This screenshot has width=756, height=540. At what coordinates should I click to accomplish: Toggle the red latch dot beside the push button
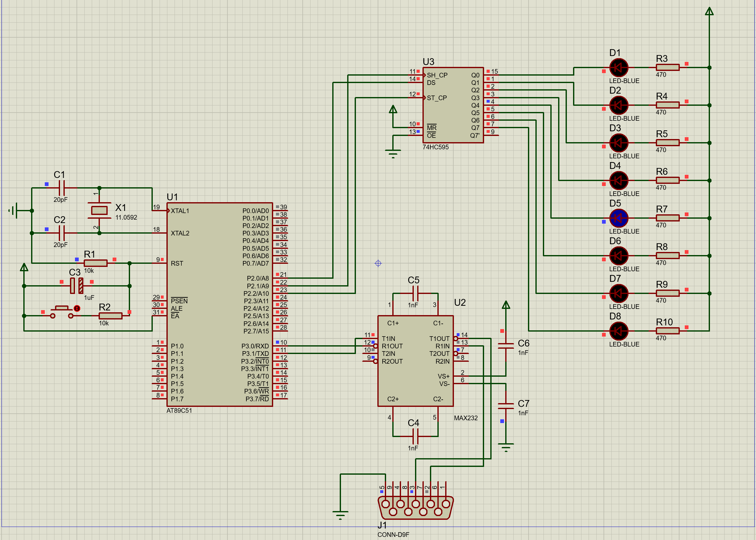point(77,309)
